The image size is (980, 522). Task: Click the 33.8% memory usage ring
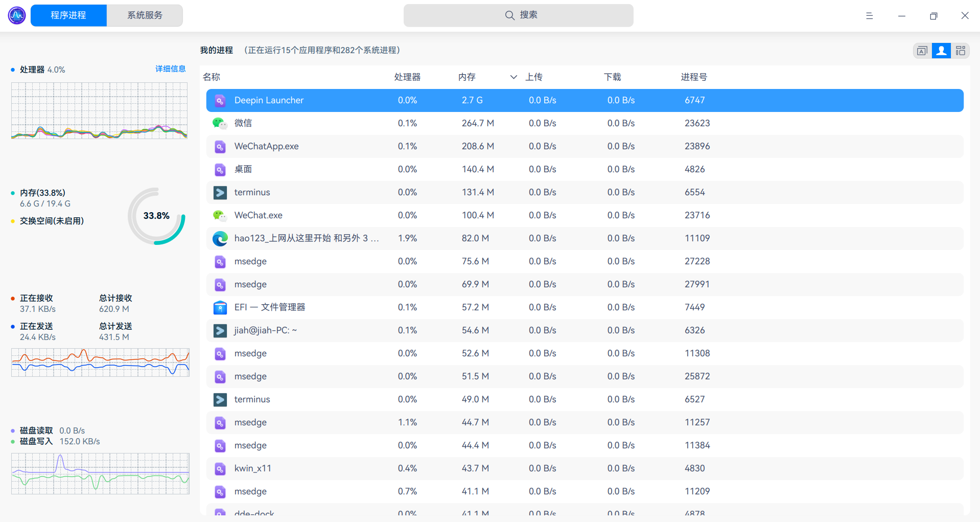[156, 216]
